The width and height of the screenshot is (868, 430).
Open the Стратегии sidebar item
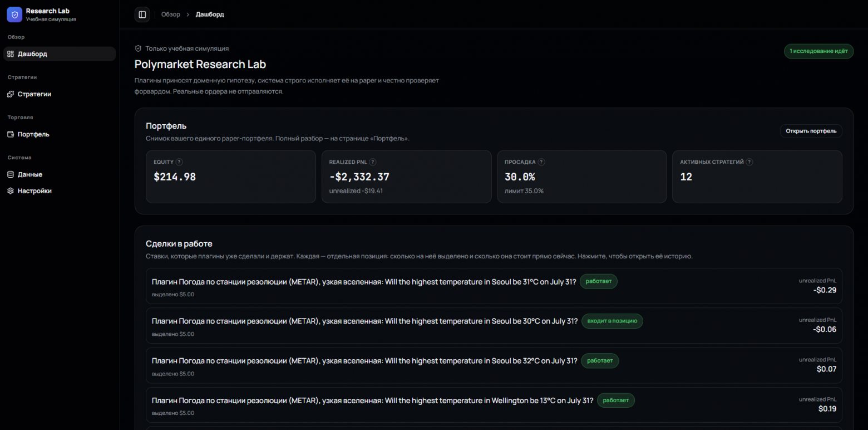tap(60, 94)
